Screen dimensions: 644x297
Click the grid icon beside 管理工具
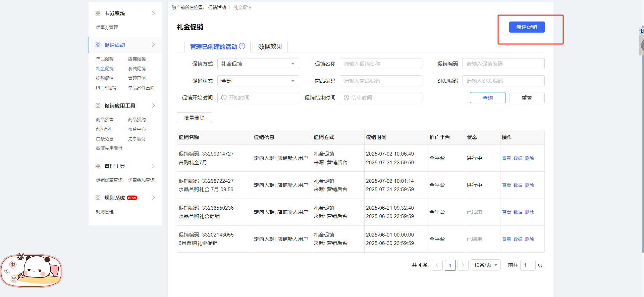pos(98,166)
